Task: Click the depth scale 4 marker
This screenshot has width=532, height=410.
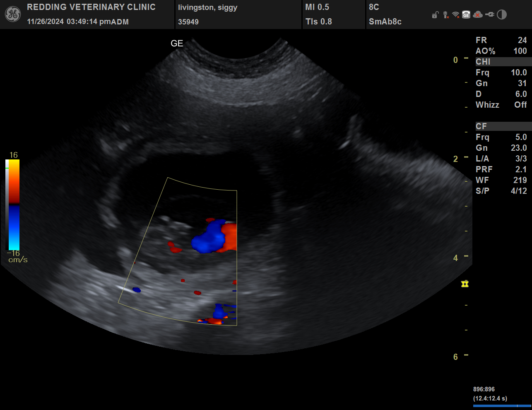Action: [455, 258]
